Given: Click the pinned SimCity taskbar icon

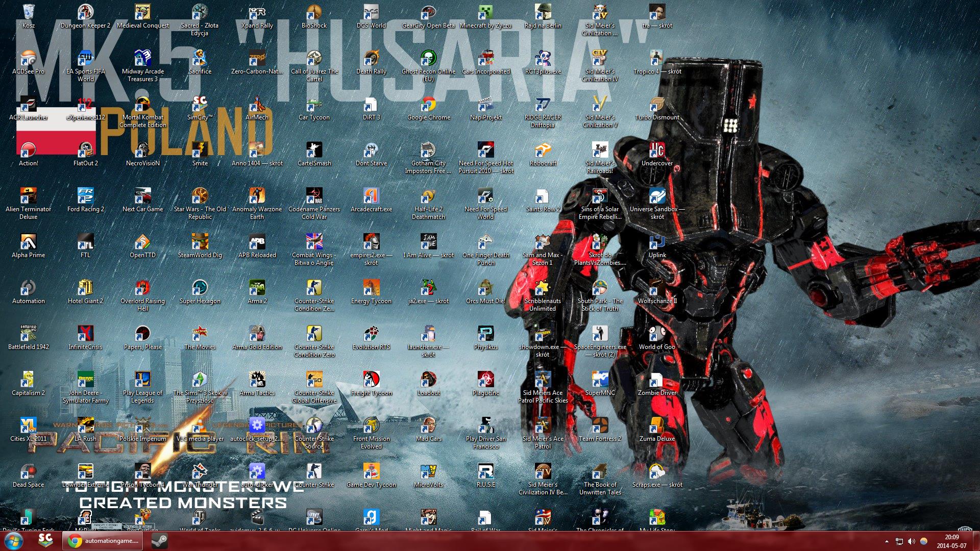Looking at the screenshot, I should 45,540.
